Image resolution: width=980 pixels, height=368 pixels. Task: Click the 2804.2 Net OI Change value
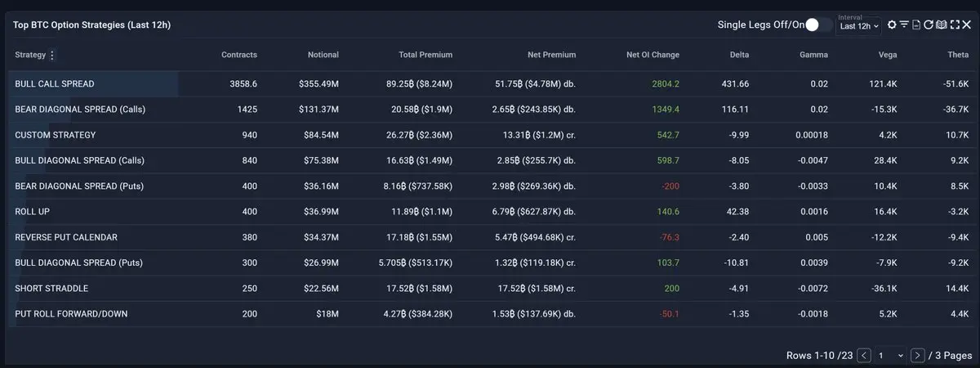pyautogui.click(x=666, y=84)
